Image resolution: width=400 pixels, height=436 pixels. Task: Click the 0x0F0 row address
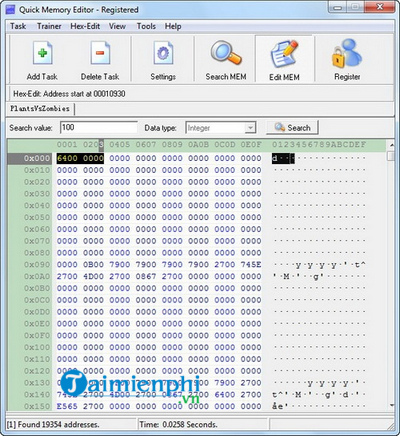click(37, 336)
